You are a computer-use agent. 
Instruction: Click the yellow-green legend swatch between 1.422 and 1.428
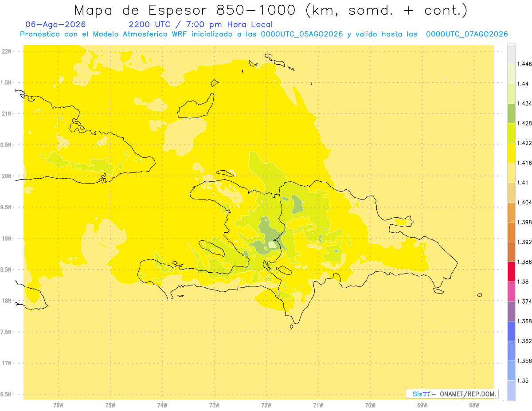[511, 133]
